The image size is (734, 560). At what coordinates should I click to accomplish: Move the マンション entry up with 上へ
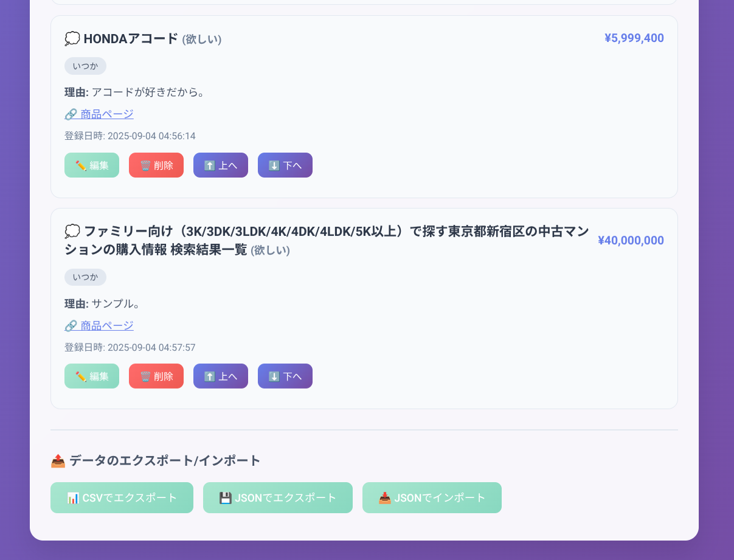point(221,376)
